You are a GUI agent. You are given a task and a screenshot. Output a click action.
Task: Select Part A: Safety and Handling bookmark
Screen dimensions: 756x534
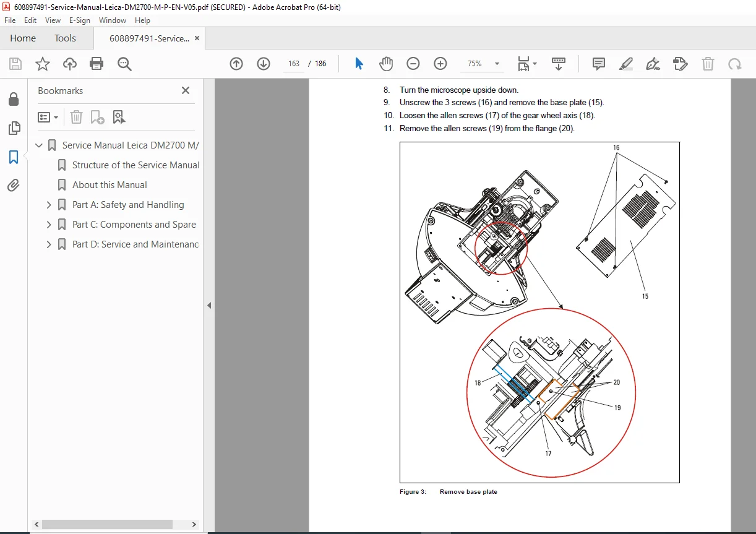pyautogui.click(x=128, y=205)
